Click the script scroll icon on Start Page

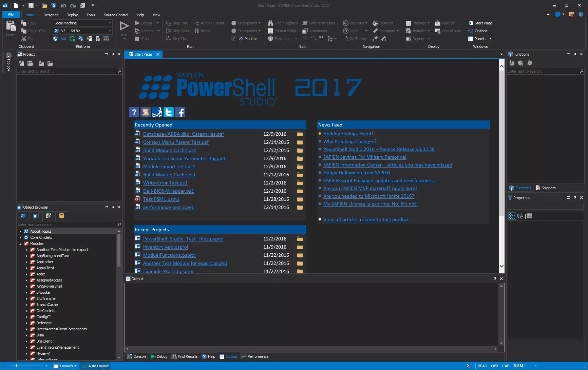146,112
